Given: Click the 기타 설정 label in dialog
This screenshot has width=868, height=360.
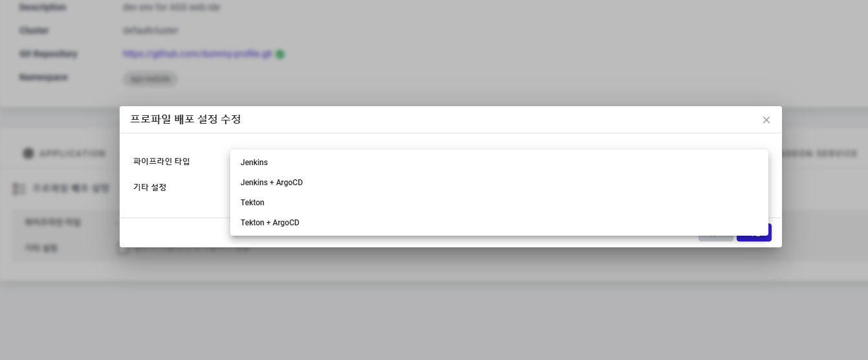Looking at the screenshot, I should pyautogui.click(x=150, y=187).
